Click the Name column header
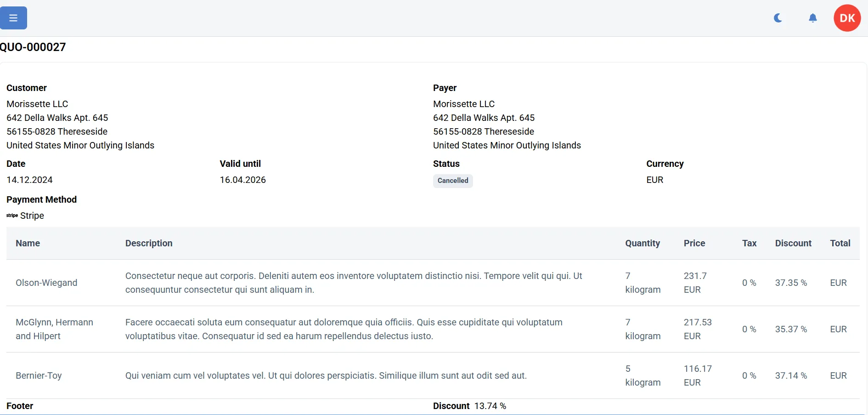The width and height of the screenshot is (868, 415). pyautogui.click(x=28, y=243)
